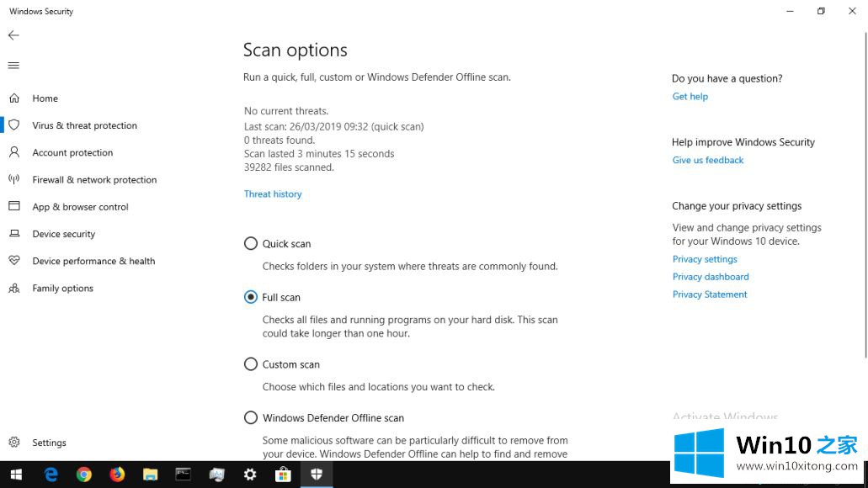
Task: Select the Custom scan radio button
Action: [x=251, y=364]
